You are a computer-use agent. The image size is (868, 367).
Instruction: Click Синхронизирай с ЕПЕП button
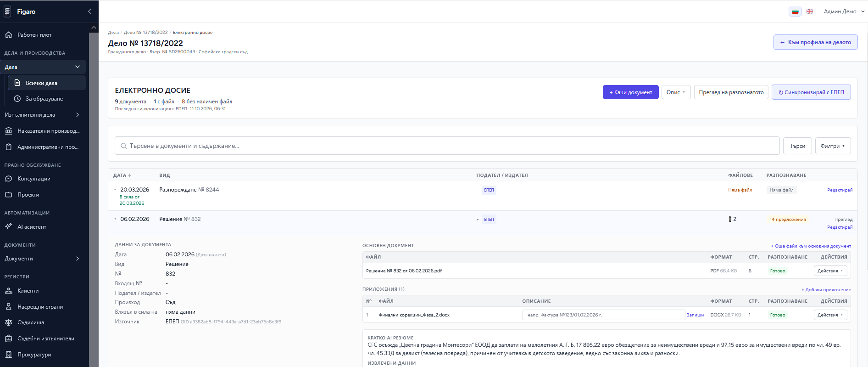[x=811, y=92]
